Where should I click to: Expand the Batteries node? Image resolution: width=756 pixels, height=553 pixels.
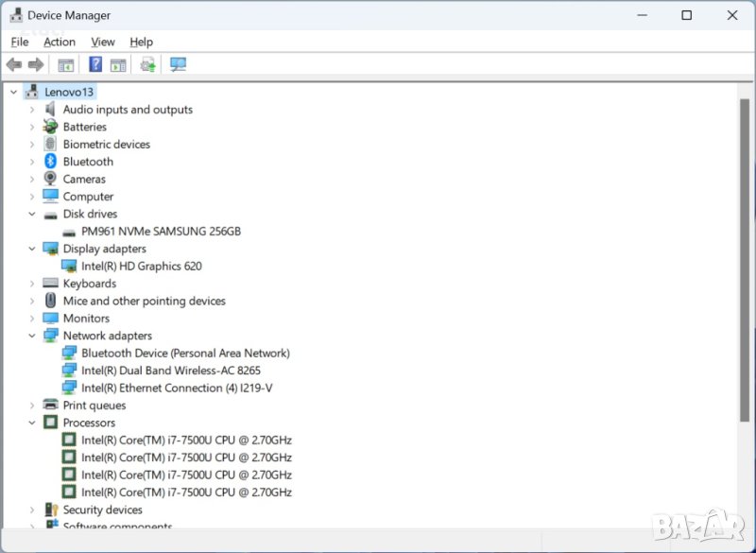click(x=31, y=127)
